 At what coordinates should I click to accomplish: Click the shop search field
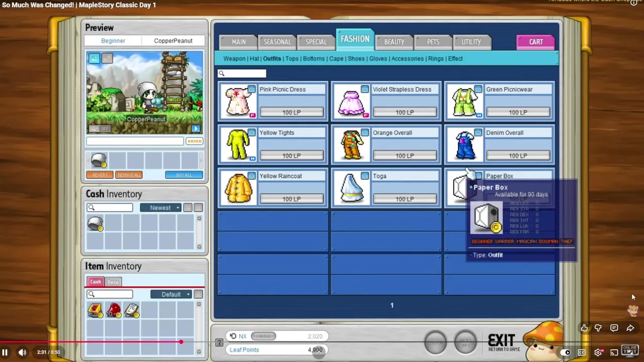click(242, 73)
